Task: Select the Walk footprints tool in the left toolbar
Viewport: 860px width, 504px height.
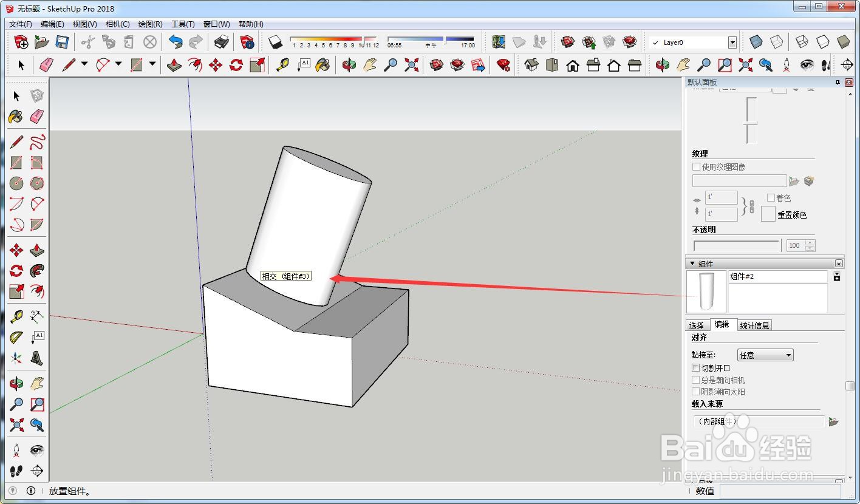Action: (16, 471)
